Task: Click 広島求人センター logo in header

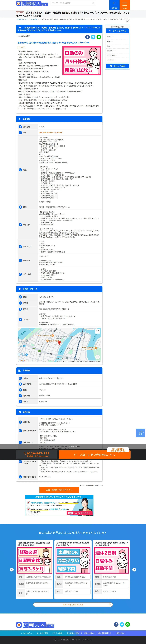Action: 32,3
